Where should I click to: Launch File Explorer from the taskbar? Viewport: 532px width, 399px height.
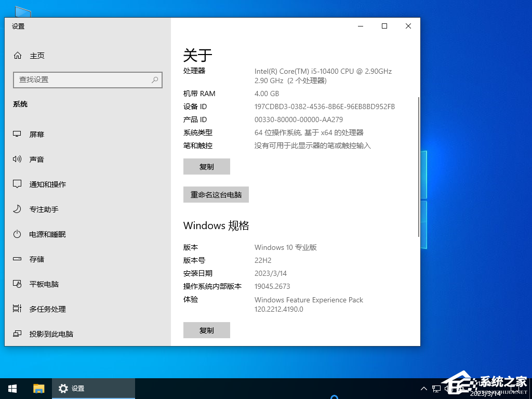pyautogui.click(x=38, y=388)
